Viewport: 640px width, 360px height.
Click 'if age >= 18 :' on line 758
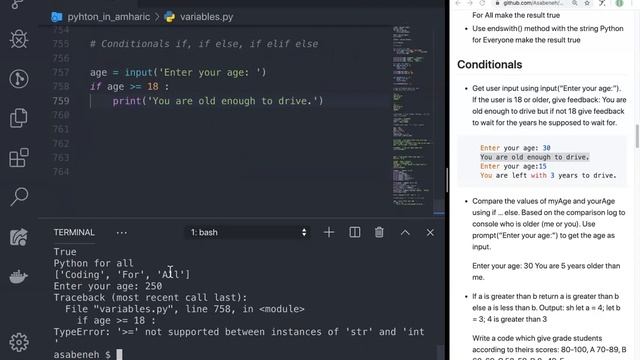pyautogui.click(x=129, y=87)
